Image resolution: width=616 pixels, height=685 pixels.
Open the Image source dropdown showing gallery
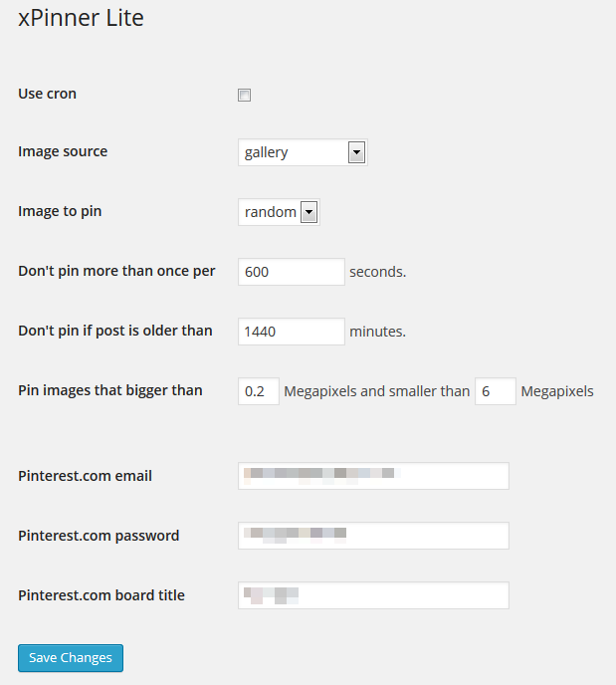tap(303, 152)
